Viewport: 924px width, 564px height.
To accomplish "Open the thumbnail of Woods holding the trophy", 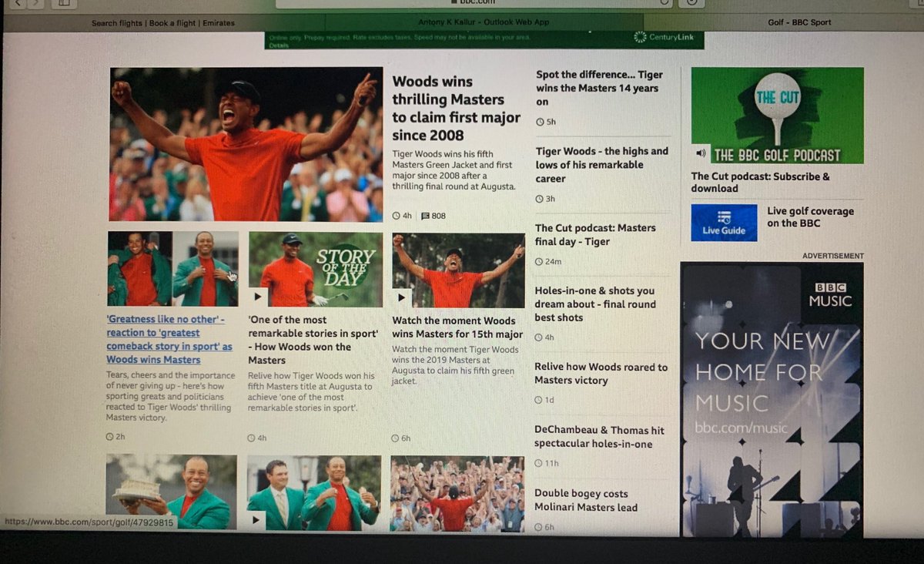I will click(x=172, y=492).
